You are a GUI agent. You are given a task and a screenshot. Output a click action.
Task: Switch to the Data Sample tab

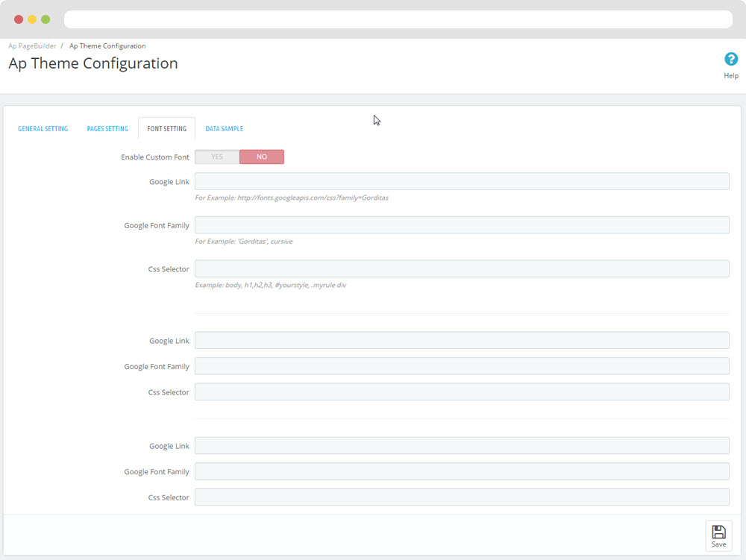(x=224, y=129)
